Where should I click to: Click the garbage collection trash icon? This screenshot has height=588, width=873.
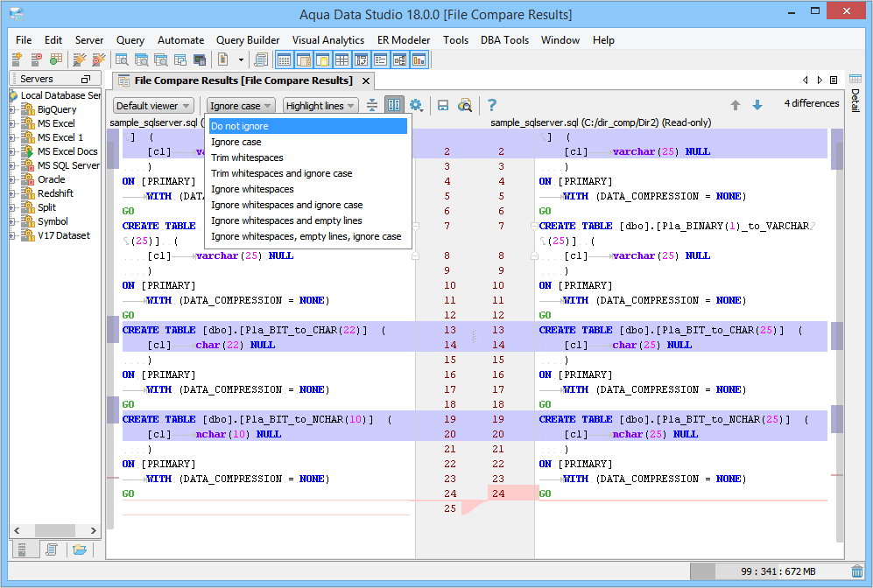click(856, 571)
